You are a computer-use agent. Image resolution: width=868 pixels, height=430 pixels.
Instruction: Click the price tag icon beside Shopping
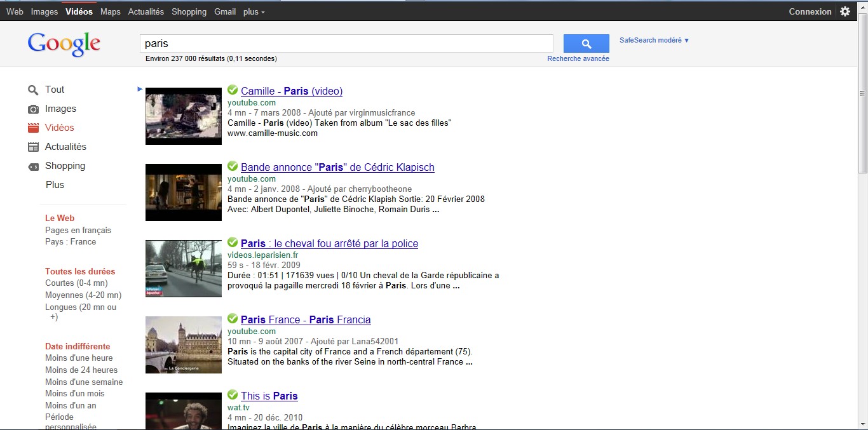33,167
